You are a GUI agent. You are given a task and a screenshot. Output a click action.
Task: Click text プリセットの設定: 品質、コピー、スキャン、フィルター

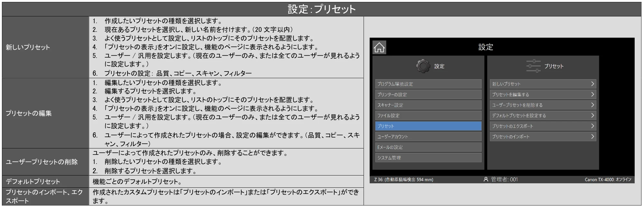point(178,73)
